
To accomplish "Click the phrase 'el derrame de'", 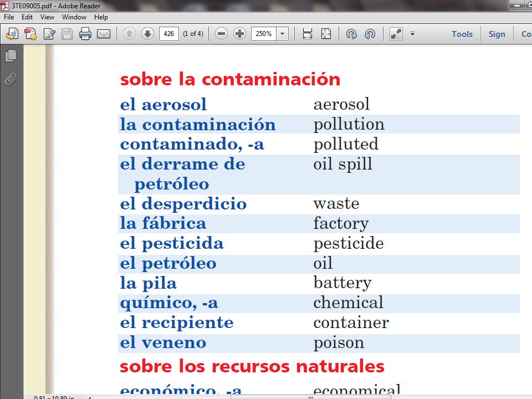I will tap(182, 164).
